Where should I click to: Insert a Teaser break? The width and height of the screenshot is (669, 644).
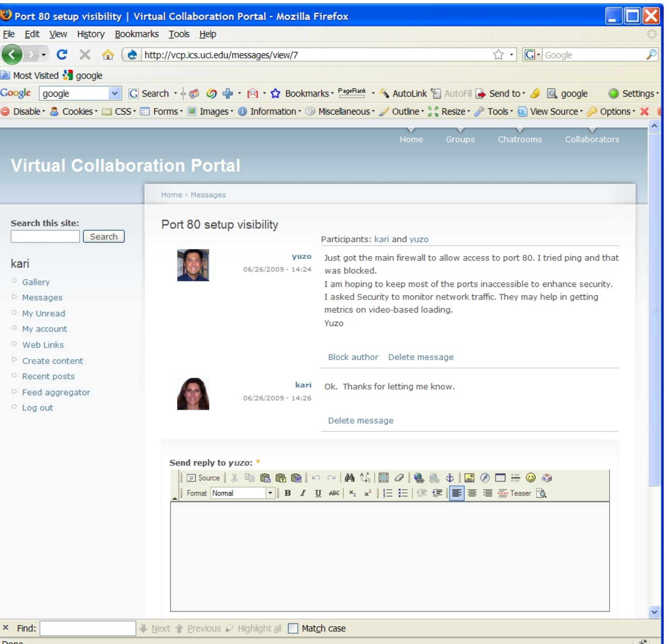coord(515,493)
